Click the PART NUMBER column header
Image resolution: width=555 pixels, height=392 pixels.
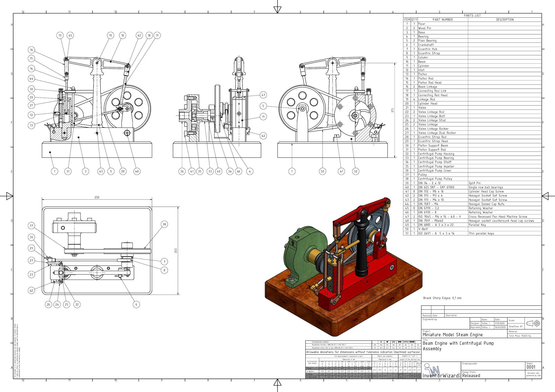pyautogui.click(x=443, y=20)
